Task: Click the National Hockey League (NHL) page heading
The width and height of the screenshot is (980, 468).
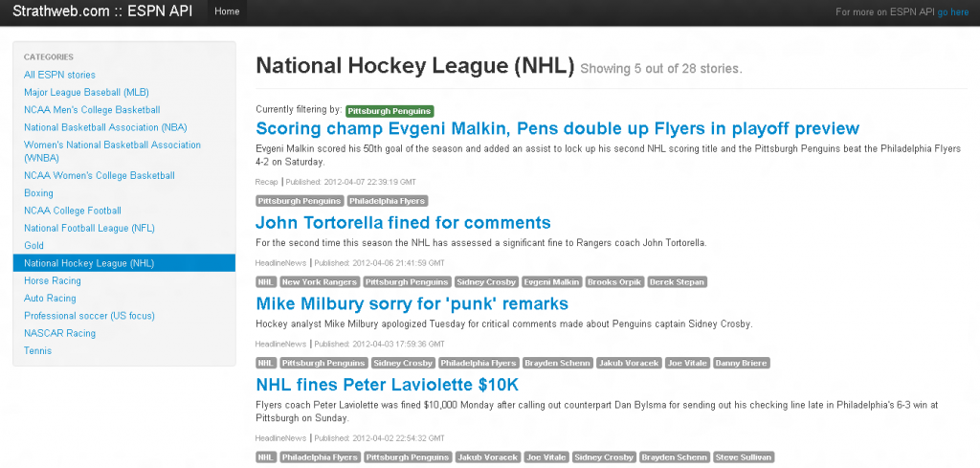Action: point(415,66)
